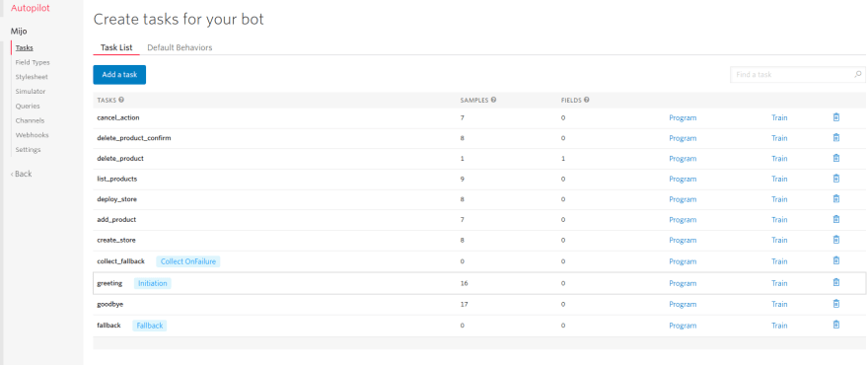Show help tooltip for SAMPLES column
868x365 pixels.
[493, 101]
